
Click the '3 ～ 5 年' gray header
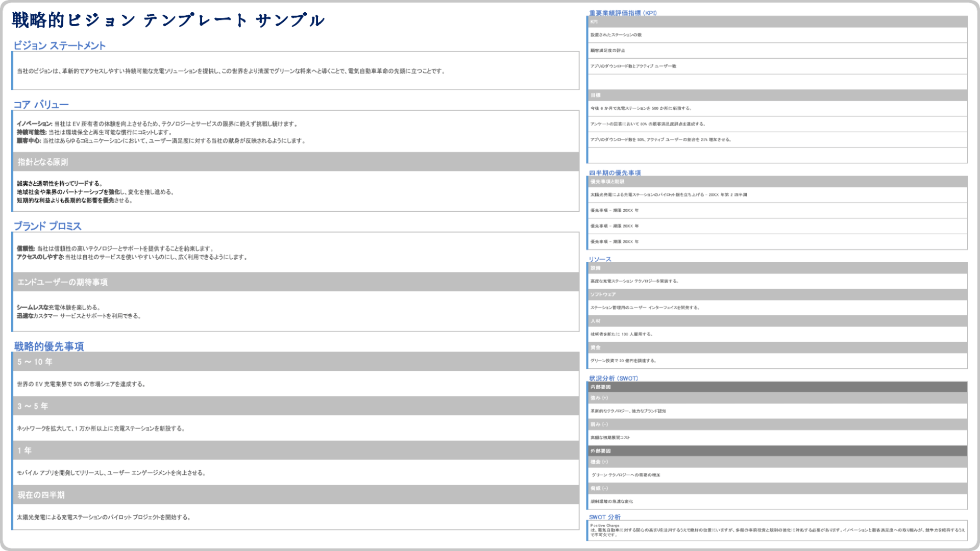pos(296,406)
